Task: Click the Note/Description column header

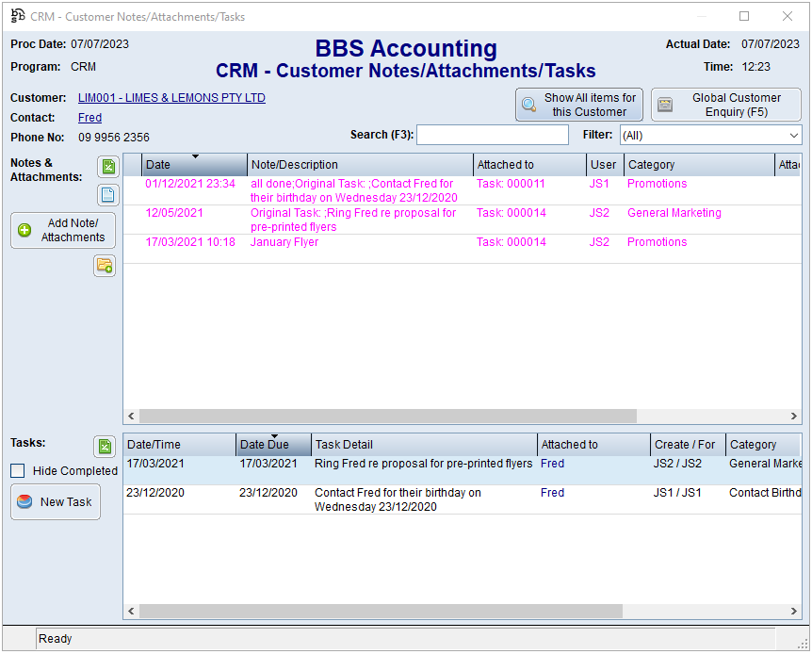Action: pyautogui.click(x=360, y=165)
